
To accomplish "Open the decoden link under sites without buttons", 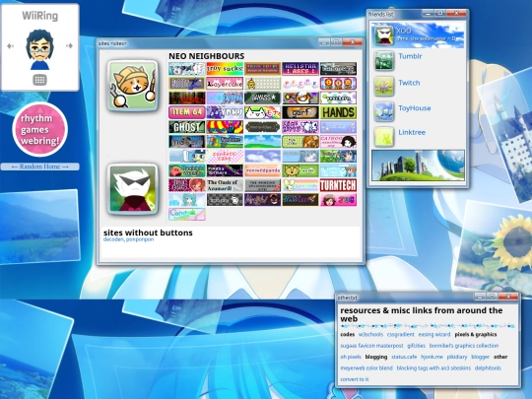I will pos(113,239).
